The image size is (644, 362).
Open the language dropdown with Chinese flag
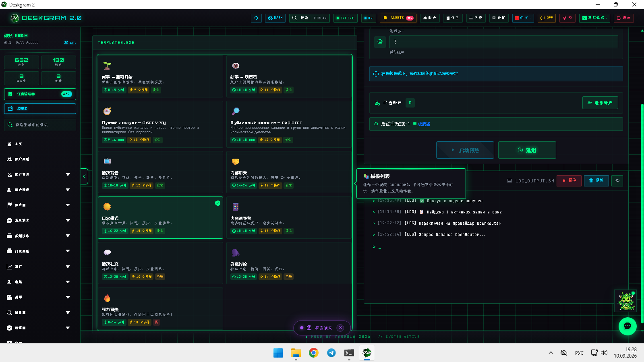point(523,18)
